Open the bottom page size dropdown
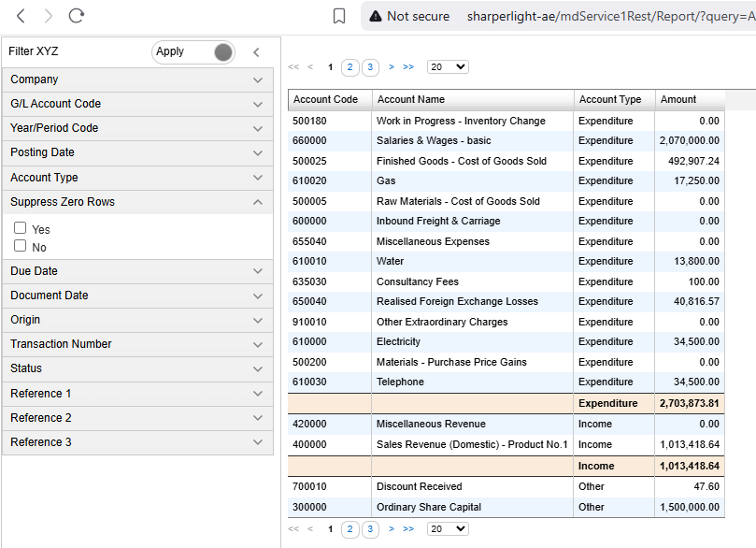This screenshot has width=756, height=548. 448,529
